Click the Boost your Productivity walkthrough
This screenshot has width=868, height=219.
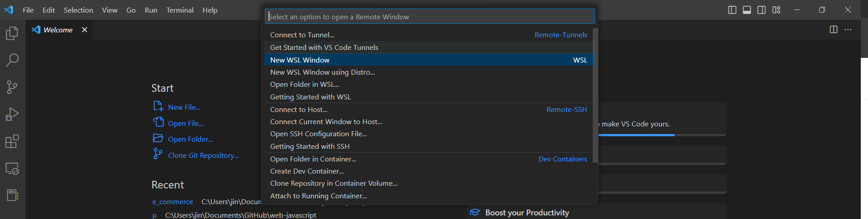click(596, 212)
